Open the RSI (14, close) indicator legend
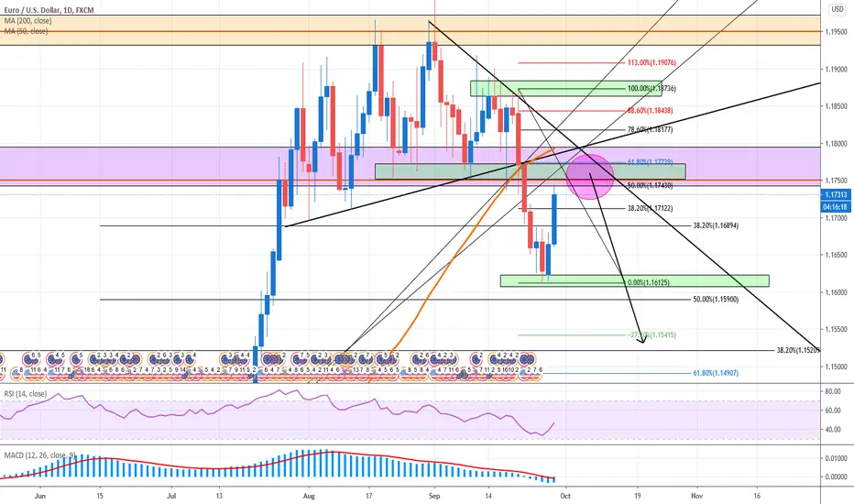Viewport: 854px width, 504px height. point(25,393)
